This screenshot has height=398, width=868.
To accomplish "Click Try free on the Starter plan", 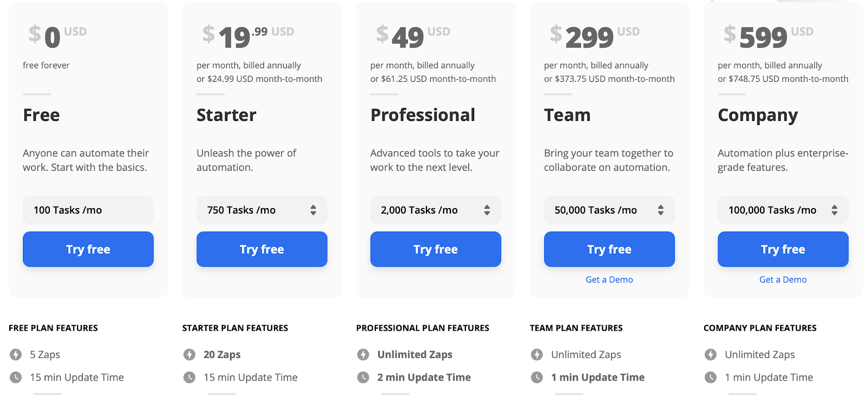I will (261, 249).
